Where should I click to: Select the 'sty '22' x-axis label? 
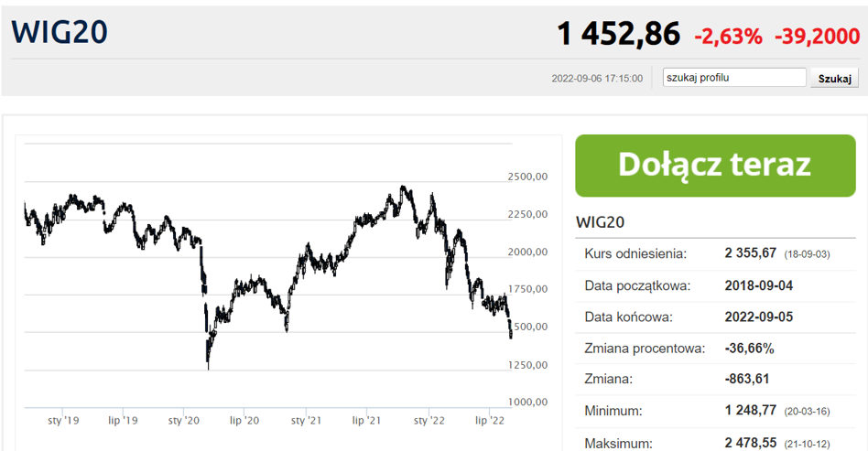click(x=429, y=421)
